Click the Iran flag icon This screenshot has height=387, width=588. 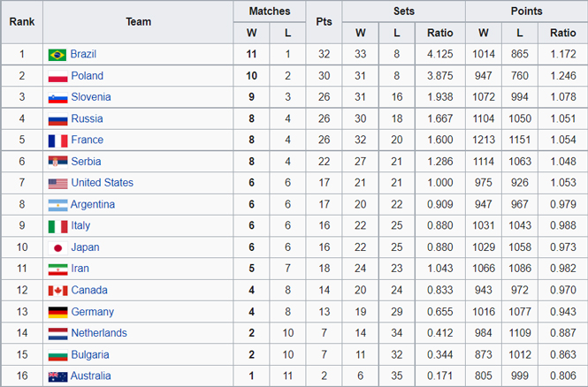[57, 269]
